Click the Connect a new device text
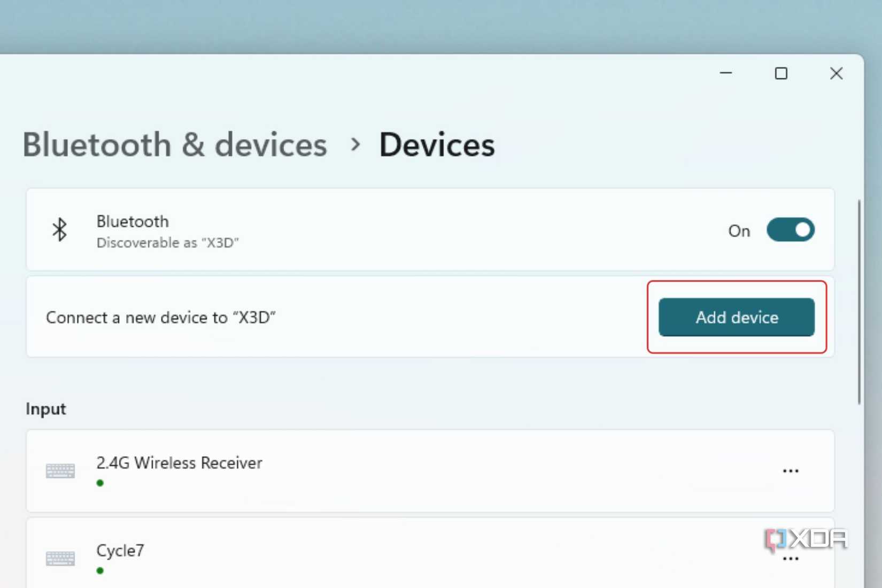 coord(160,318)
